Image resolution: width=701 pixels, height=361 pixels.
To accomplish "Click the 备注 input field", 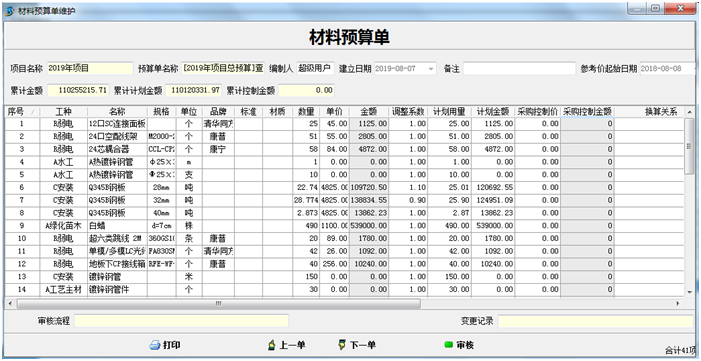I will click(519, 68).
